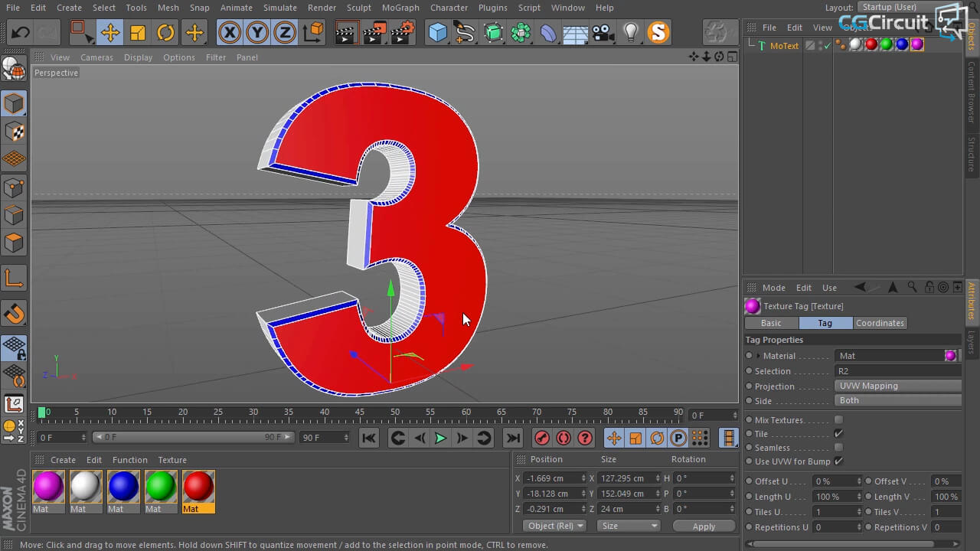Enable the Mix Textures checkbox
The height and width of the screenshot is (551, 980).
click(x=838, y=420)
